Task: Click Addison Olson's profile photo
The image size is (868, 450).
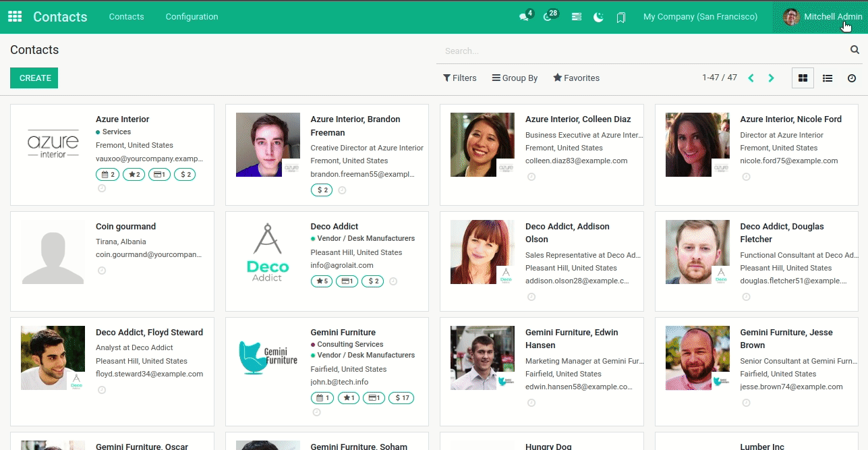Action: 482,252
